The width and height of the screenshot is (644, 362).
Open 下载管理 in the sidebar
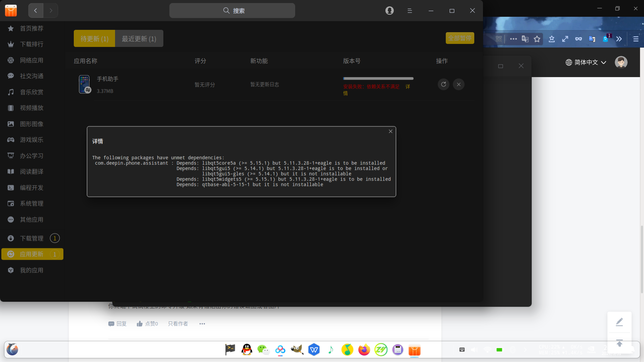32,238
